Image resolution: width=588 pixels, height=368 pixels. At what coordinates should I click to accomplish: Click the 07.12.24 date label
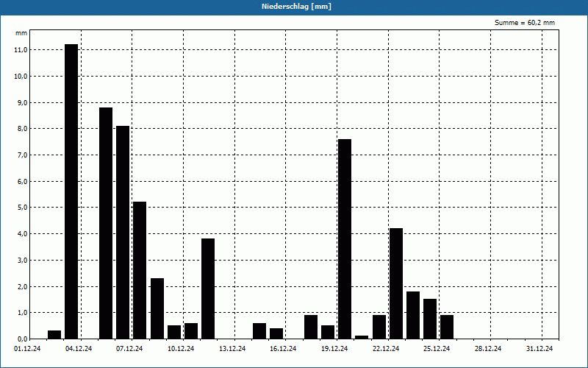click(x=129, y=349)
